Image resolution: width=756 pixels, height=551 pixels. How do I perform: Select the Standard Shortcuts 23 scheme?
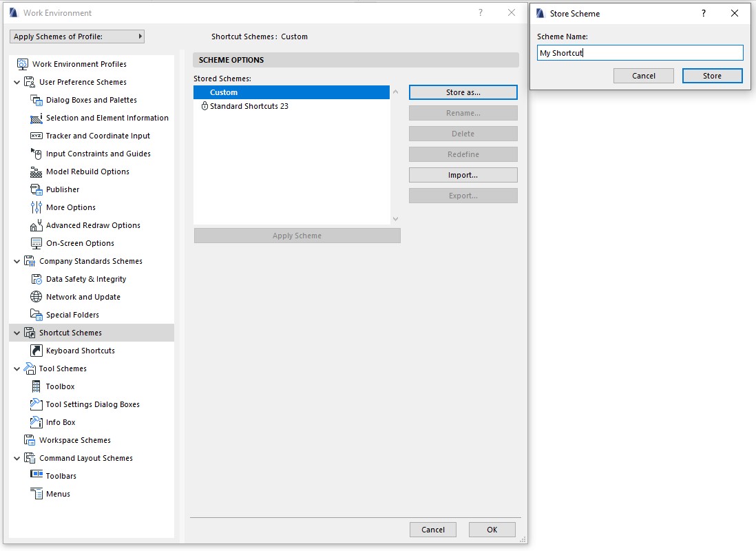tap(291, 106)
